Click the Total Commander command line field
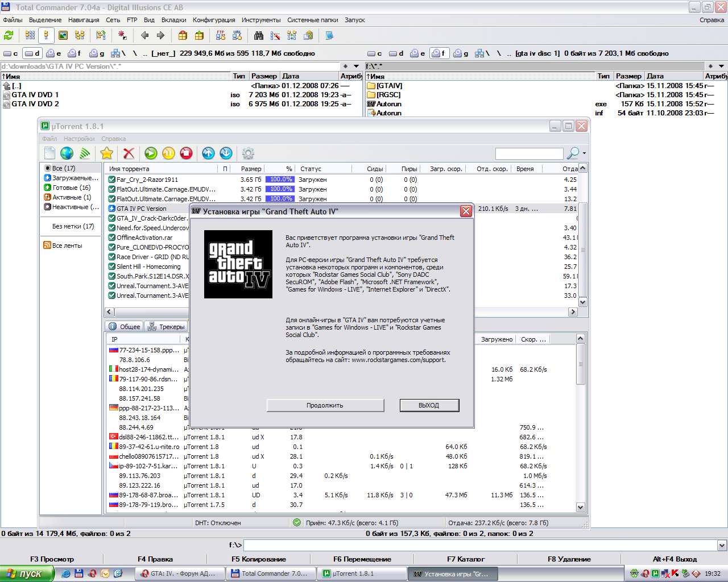728x582 pixels. coord(480,545)
